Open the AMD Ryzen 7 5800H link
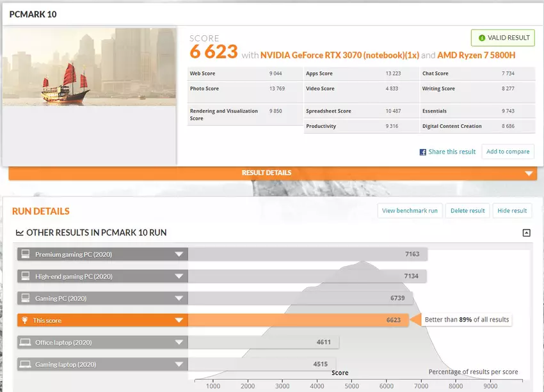 pyautogui.click(x=477, y=55)
